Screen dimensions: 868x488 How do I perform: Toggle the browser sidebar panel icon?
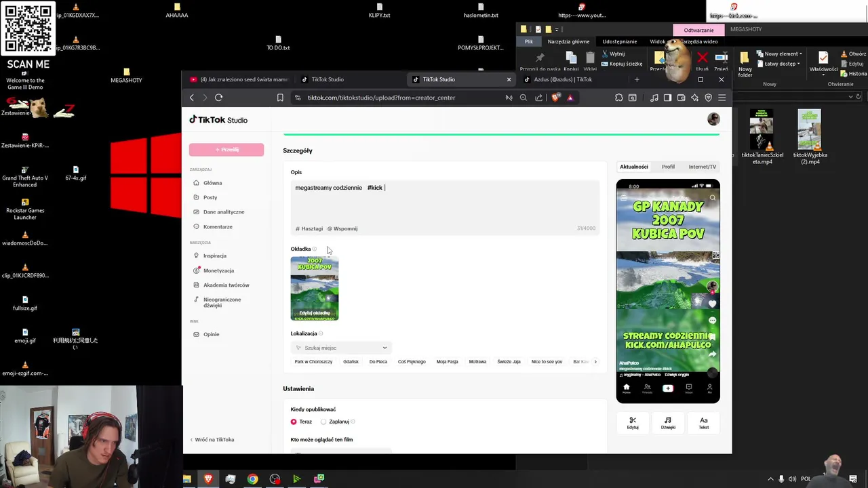tap(667, 98)
